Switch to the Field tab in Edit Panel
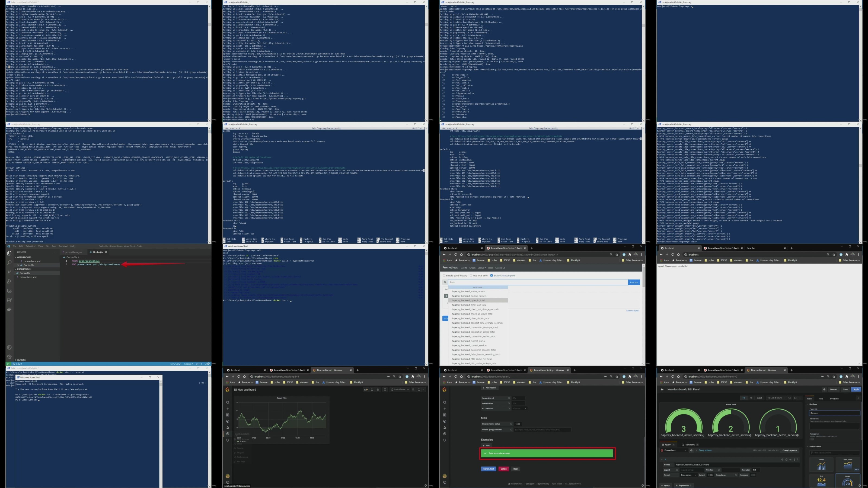This screenshot has height=488, width=868. [x=821, y=399]
